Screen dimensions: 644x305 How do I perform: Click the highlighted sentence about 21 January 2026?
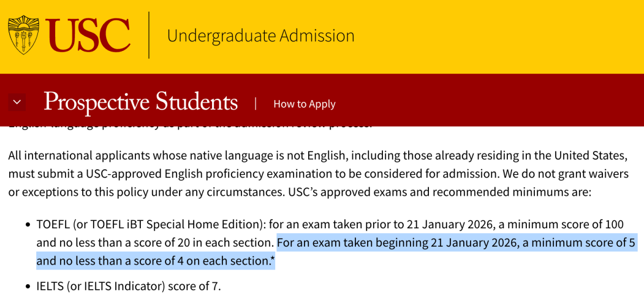(x=456, y=242)
